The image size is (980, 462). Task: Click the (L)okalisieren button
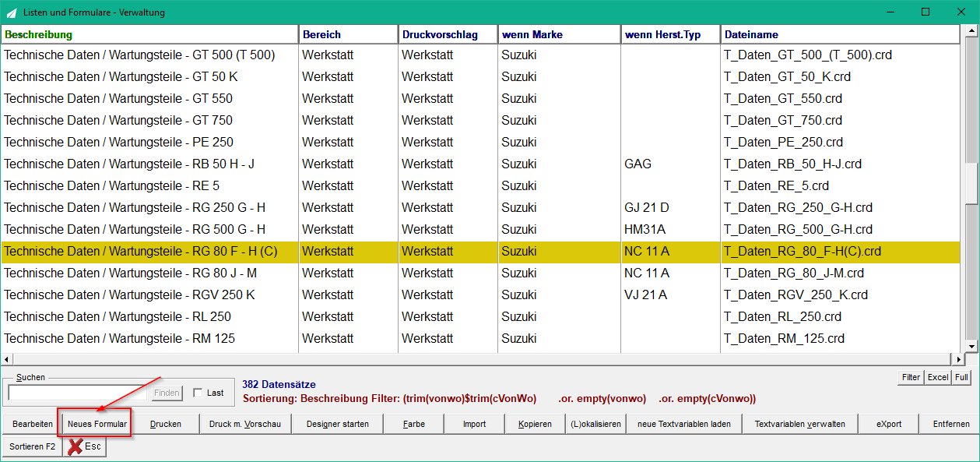tap(595, 424)
